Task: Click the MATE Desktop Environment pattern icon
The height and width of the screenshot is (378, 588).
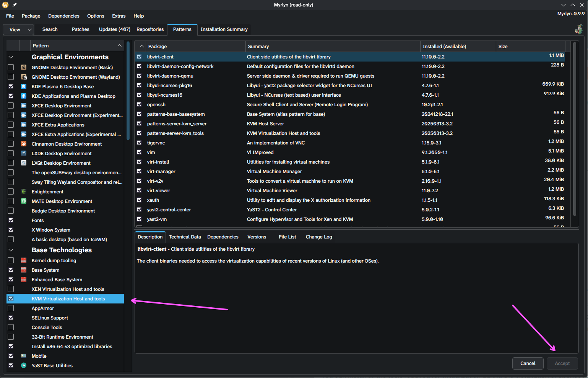Action: coord(24,201)
